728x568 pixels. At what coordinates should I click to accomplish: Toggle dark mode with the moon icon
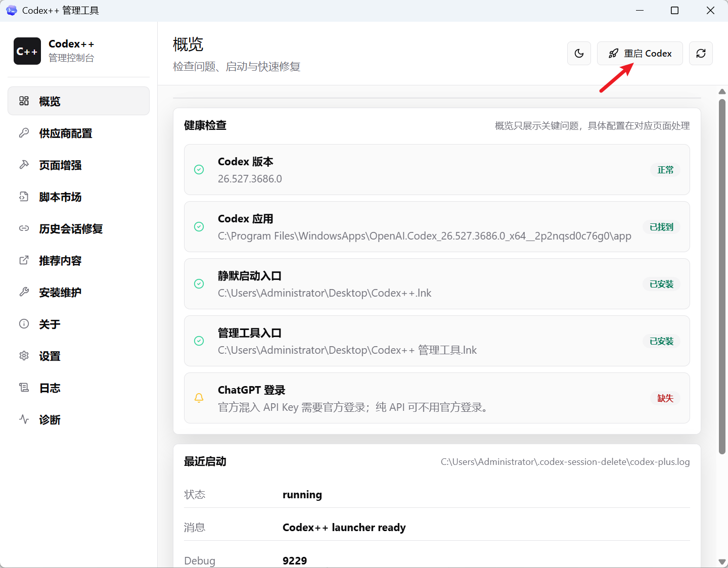579,54
